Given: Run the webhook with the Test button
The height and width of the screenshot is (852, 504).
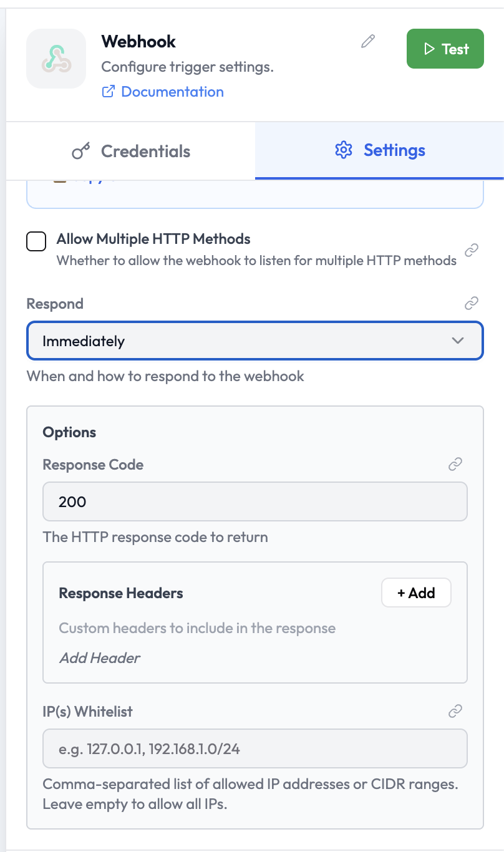Looking at the screenshot, I should pyautogui.click(x=445, y=49).
